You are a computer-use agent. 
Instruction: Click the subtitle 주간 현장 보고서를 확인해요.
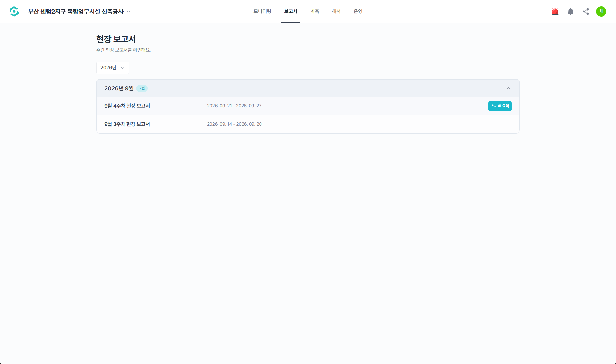pos(124,50)
